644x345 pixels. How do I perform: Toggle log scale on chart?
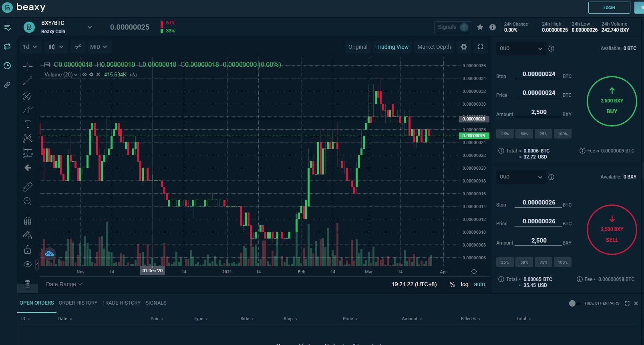pyautogui.click(x=465, y=284)
